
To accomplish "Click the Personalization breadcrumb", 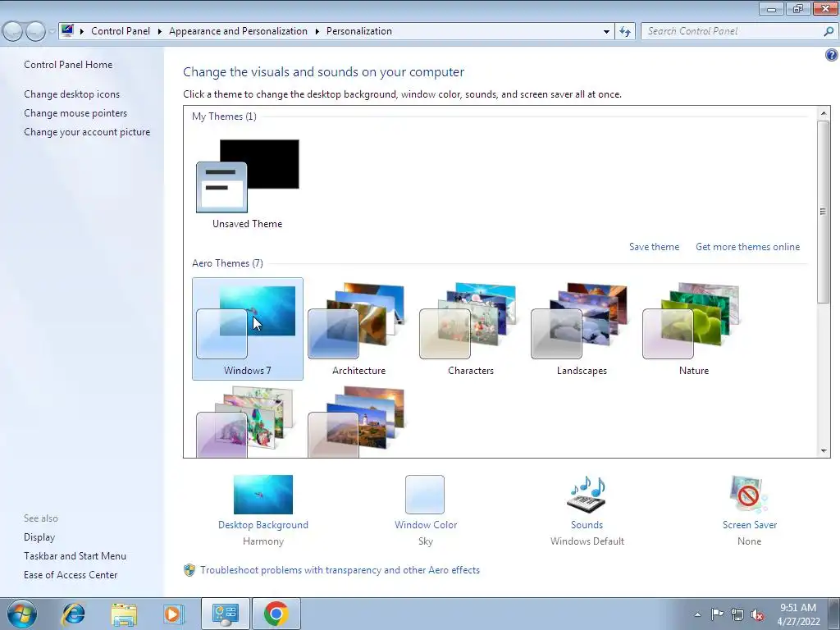I will pyautogui.click(x=359, y=31).
